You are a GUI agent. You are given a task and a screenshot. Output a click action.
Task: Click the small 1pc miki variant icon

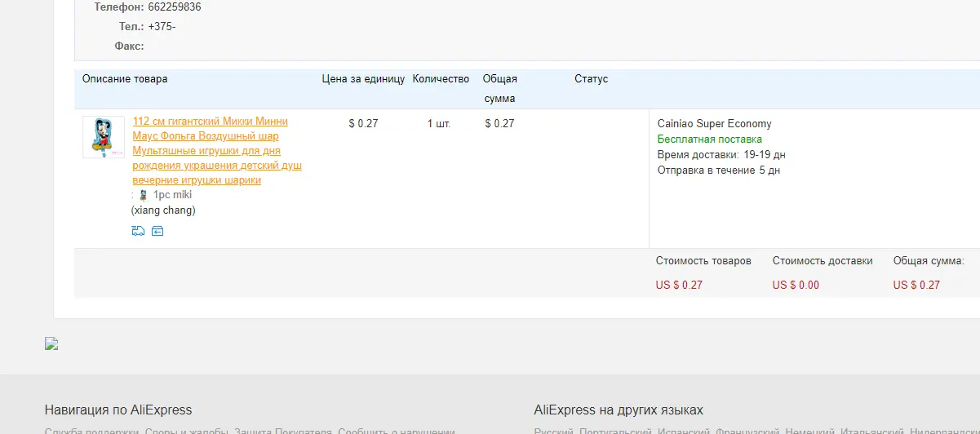click(144, 195)
